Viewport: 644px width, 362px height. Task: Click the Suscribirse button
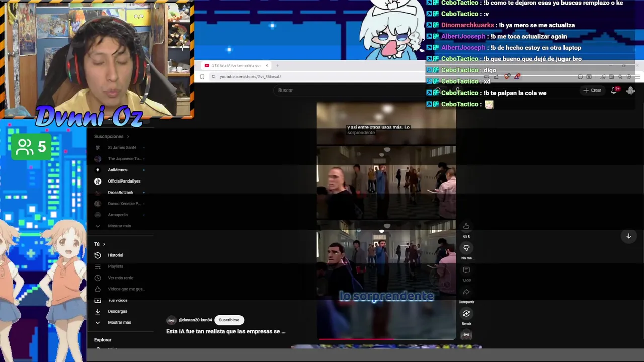[x=229, y=320]
